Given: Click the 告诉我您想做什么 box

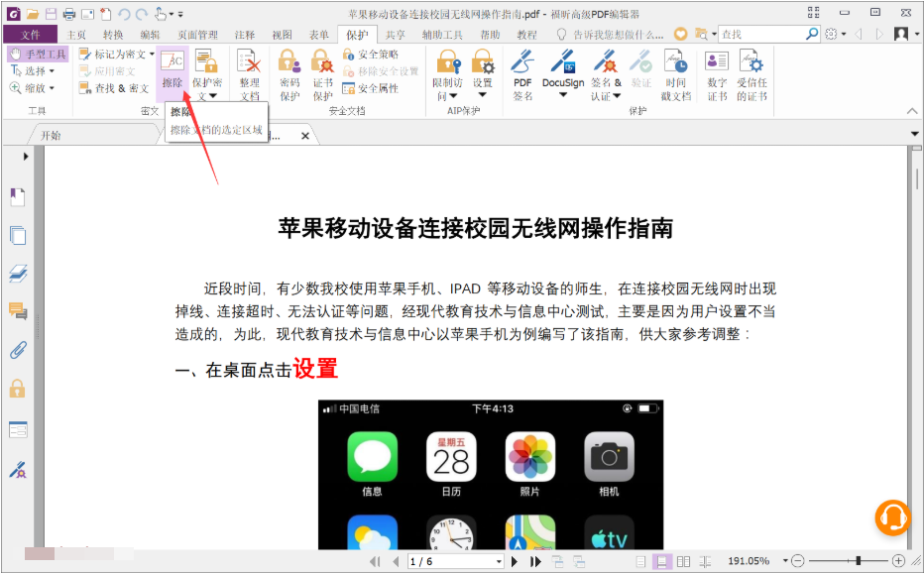Looking at the screenshot, I should pos(610,35).
